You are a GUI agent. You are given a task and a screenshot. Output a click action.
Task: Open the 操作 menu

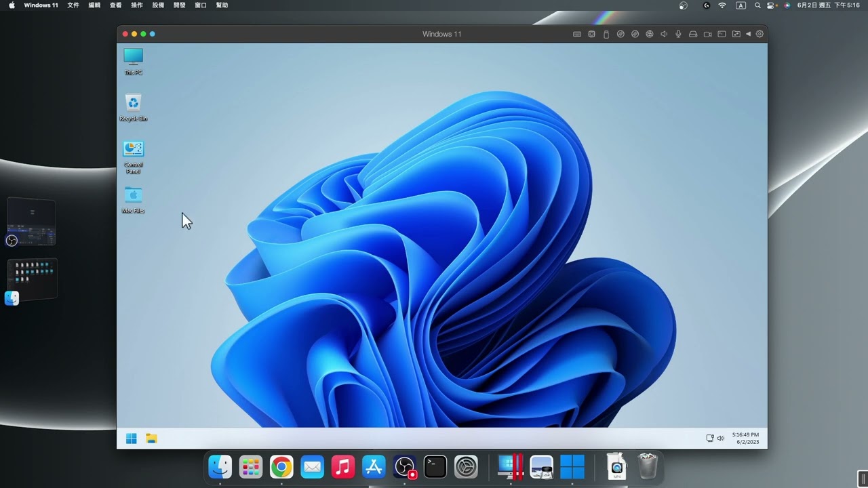tap(137, 5)
